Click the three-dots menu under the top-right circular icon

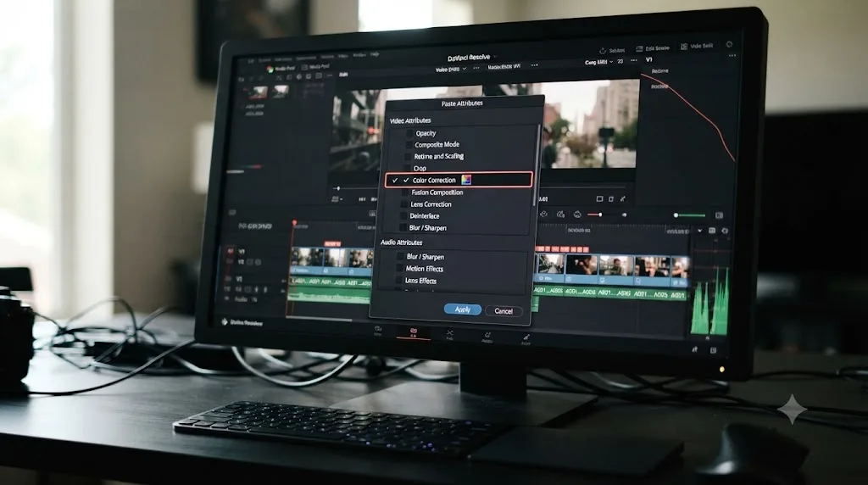point(732,55)
